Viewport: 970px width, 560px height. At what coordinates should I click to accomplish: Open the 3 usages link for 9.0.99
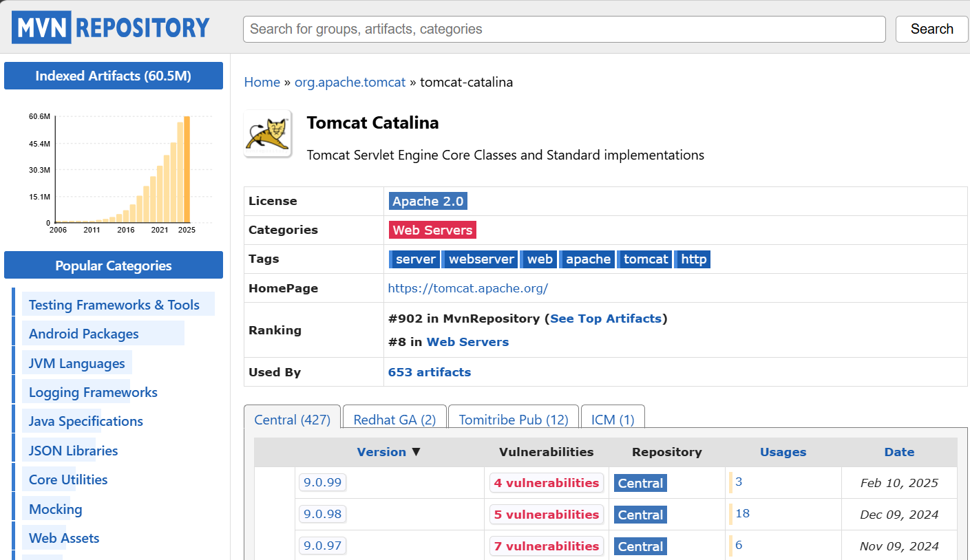[x=739, y=482]
